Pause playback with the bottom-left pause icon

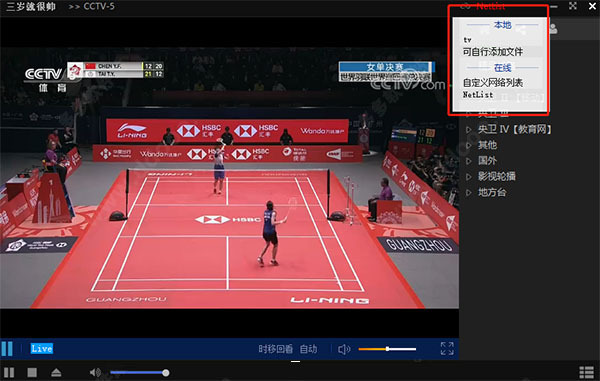[x=9, y=372]
